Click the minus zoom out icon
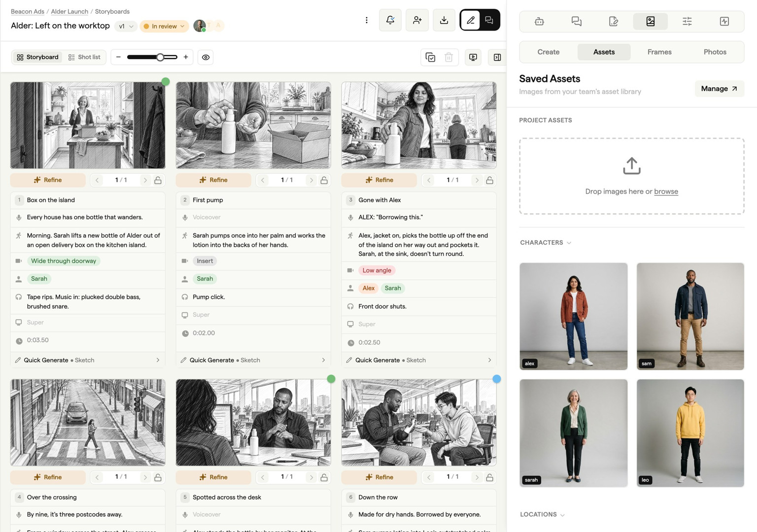The width and height of the screenshot is (757, 532). (118, 57)
